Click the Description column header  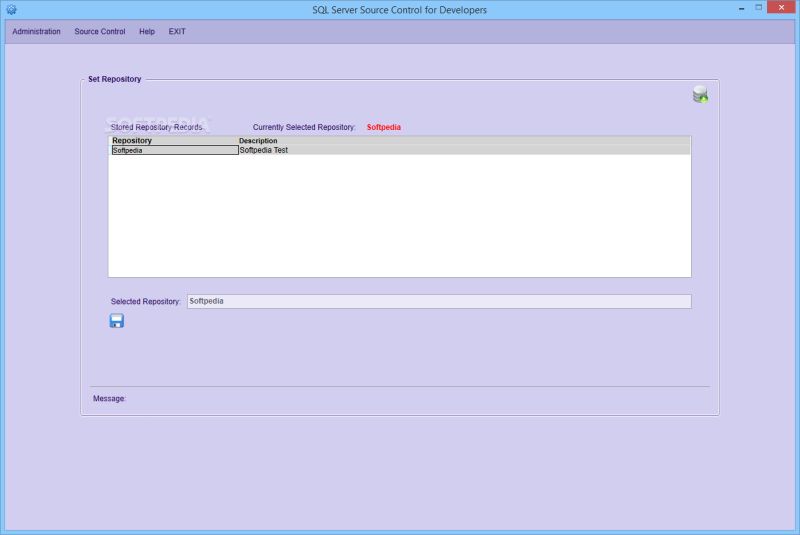point(258,140)
